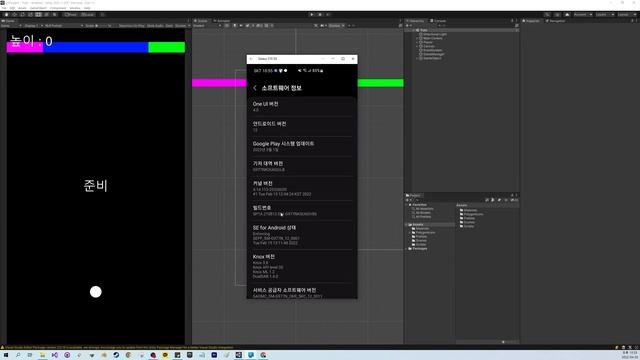Toggle Pivot/Center handle mode

(71, 14)
